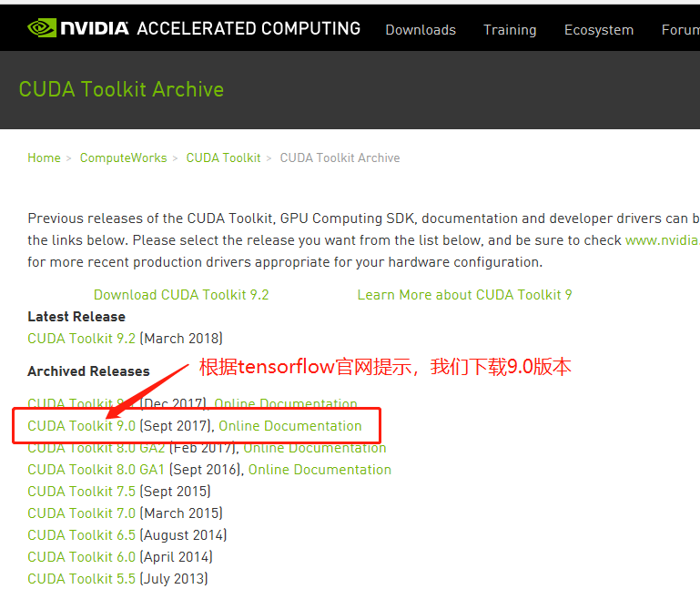Navigate to CUDA Toolkit breadcrumb
This screenshot has width=700, height=589.
[223, 158]
